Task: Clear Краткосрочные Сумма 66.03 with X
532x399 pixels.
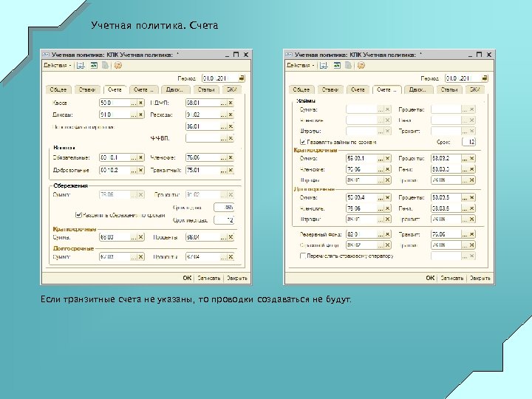Action: click(141, 237)
